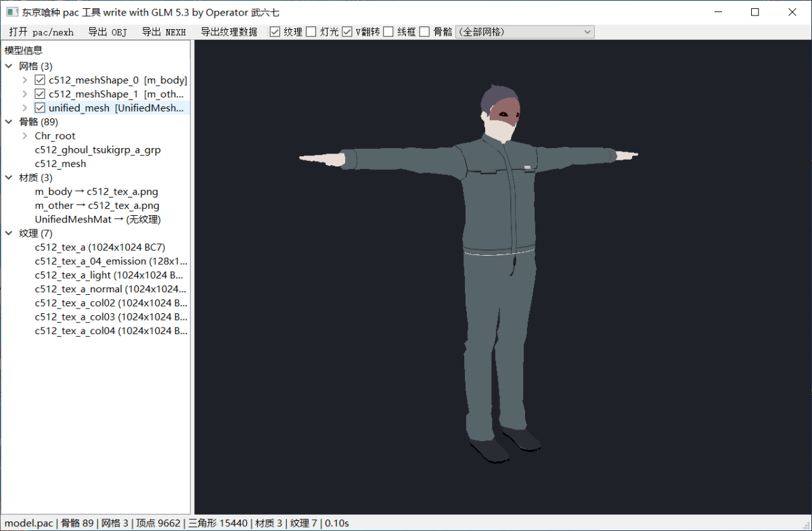
Task: Select m_other → c512_tex_a.png material
Action: click(x=97, y=206)
